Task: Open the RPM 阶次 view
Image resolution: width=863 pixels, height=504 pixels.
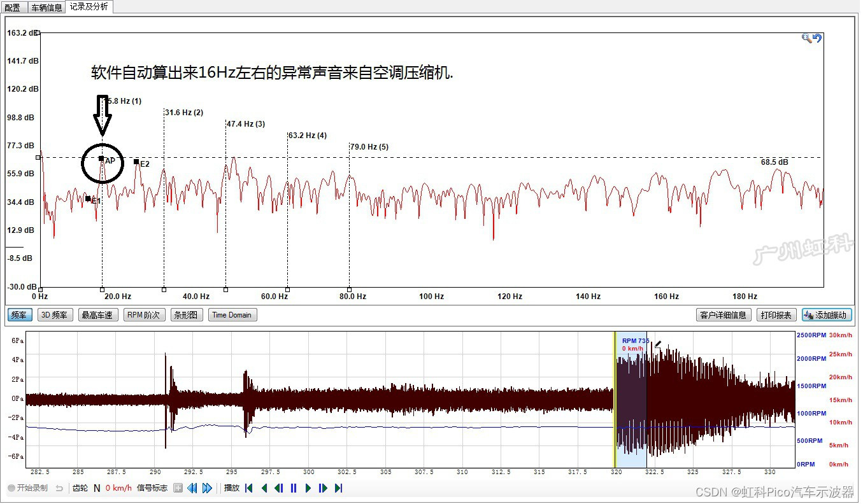Action: pos(144,315)
